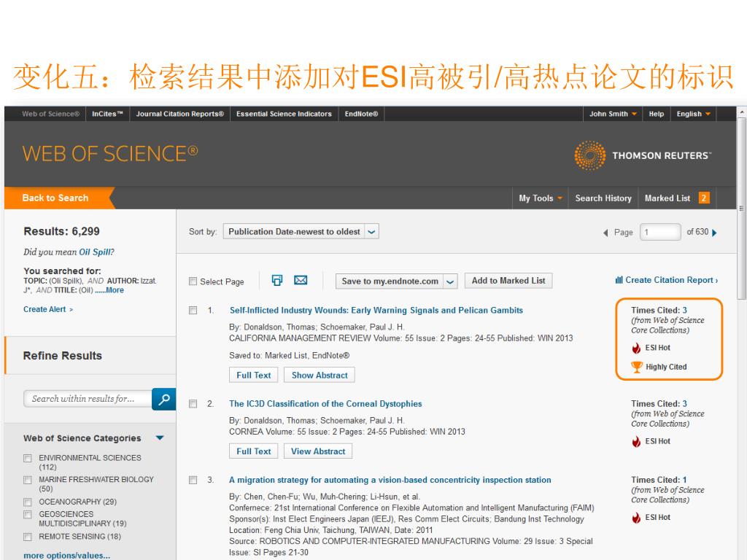
Task: Open Self-Inflicted Industry Wounds article
Action: [x=376, y=311]
